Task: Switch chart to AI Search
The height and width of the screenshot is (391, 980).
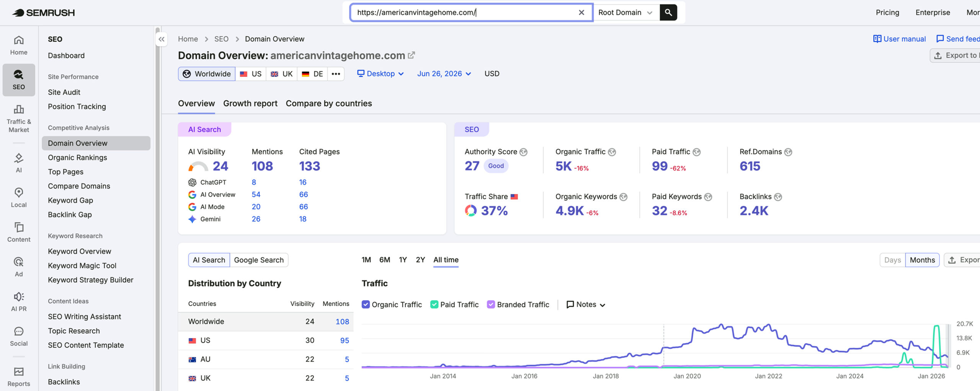Action: click(x=209, y=260)
